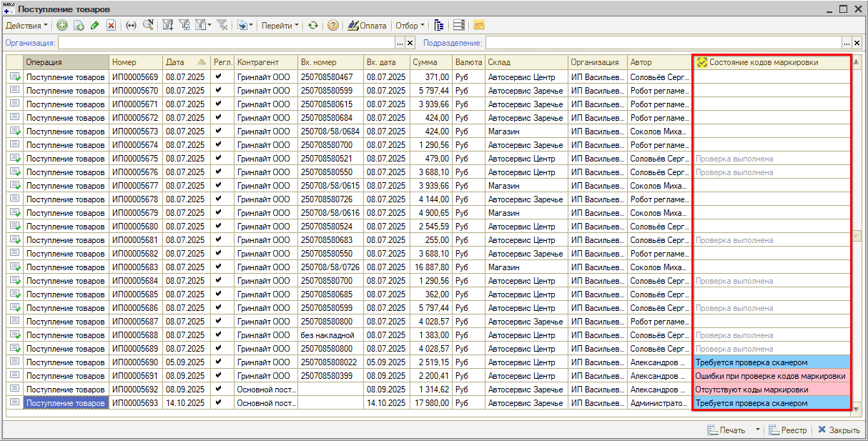Click the red X mark-for-deletion icon
The width and height of the screenshot is (868, 441).
(x=111, y=26)
